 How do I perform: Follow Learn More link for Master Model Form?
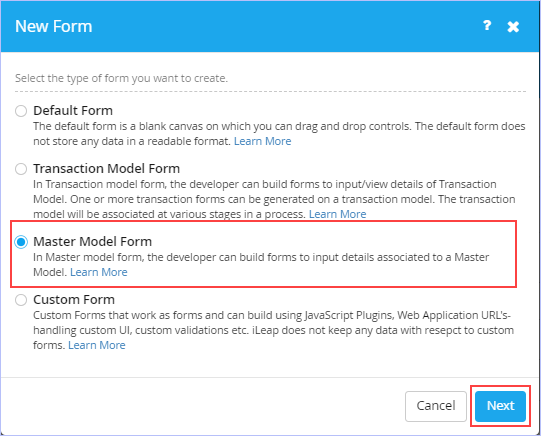[99, 272]
